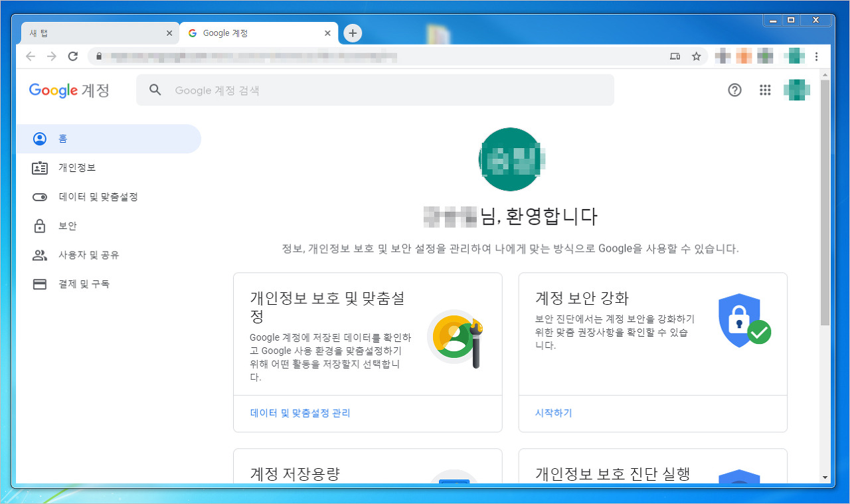The width and height of the screenshot is (850, 504).
Task: Click the personalization paintbrush illustration
Action: pyautogui.click(x=456, y=339)
